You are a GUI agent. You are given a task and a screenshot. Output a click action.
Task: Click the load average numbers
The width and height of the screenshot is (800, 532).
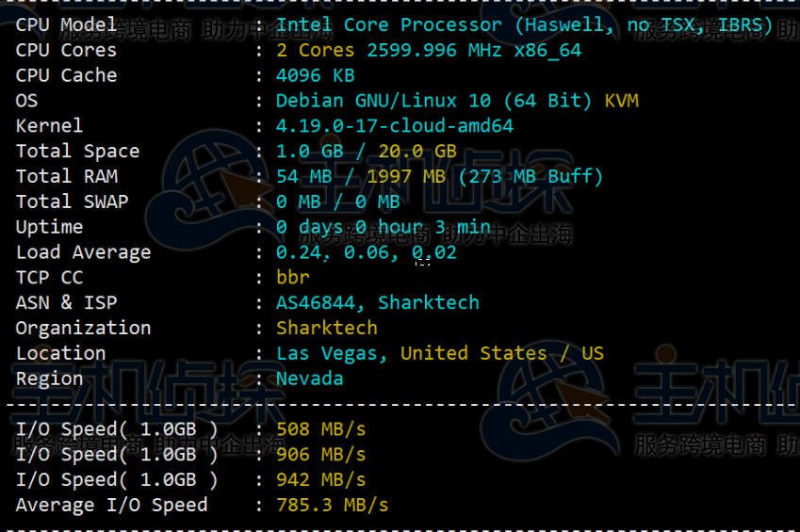pyautogui.click(x=366, y=252)
